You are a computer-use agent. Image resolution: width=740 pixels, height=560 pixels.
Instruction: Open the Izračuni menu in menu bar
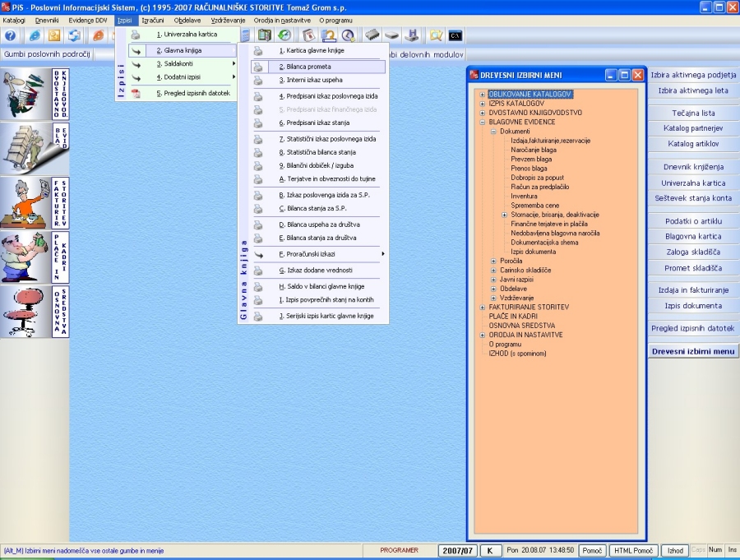pyautogui.click(x=151, y=20)
